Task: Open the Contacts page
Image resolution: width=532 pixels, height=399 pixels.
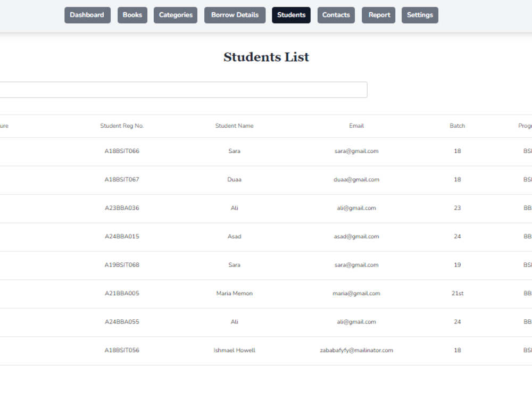Action: (336, 15)
